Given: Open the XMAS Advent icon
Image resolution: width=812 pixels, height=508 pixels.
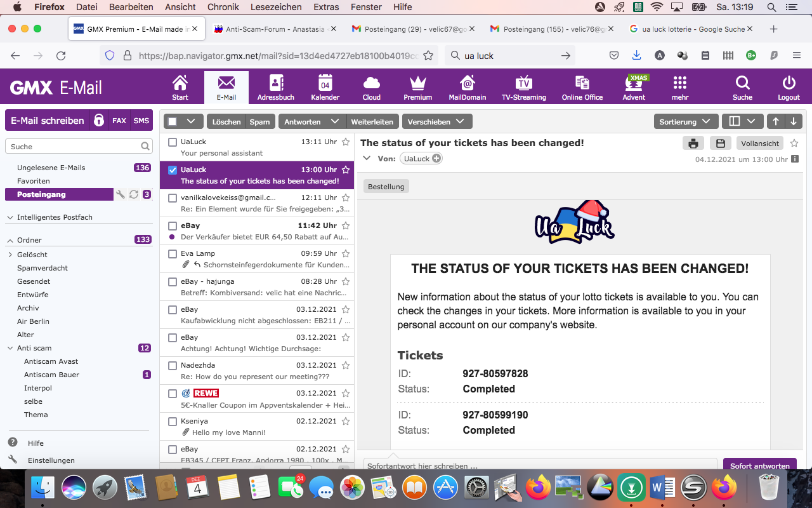Looking at the screenshot, I should (x=634, y=88).
